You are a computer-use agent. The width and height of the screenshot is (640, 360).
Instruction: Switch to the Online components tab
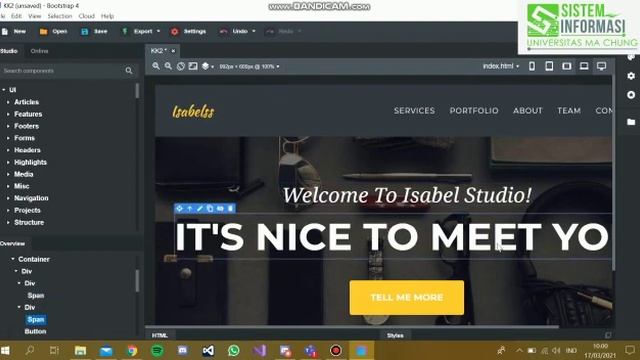click(x=39, y=51)
